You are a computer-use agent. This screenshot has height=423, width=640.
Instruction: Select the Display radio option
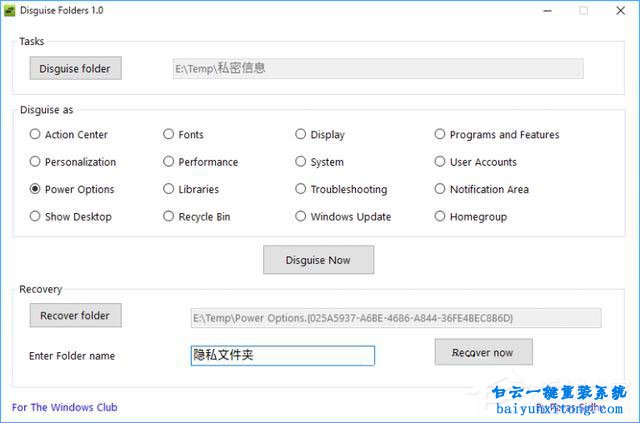tap(301, 134)
